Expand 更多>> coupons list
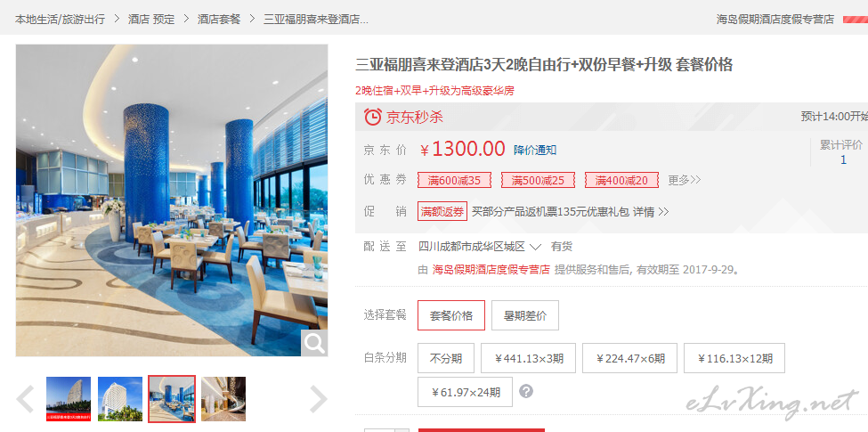868x432 pixels. coord(685,180)
